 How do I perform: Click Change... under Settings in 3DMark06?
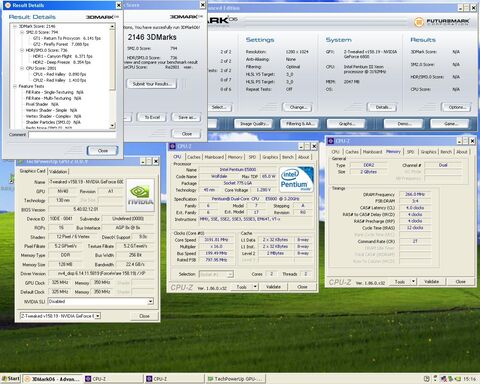[x=297, y=107]
